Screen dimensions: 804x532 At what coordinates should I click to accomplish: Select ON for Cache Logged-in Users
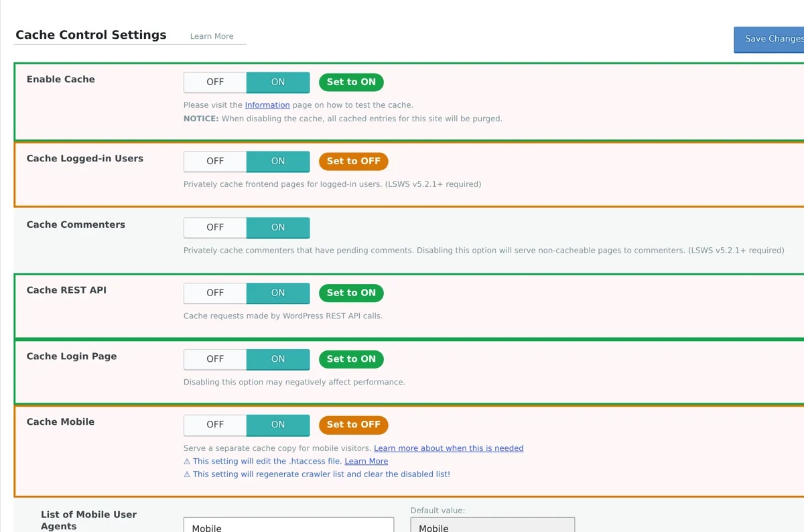coord(278,161)
